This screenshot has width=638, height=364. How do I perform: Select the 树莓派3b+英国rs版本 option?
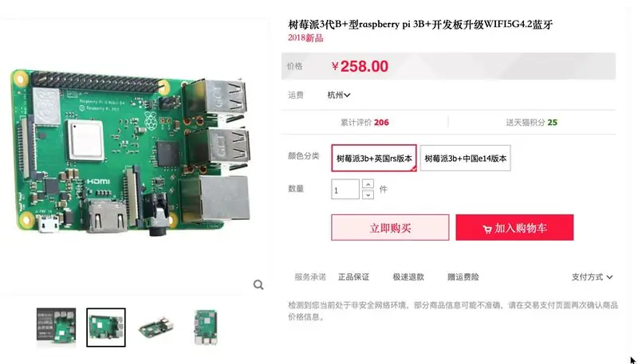click(x=374, y=158)
